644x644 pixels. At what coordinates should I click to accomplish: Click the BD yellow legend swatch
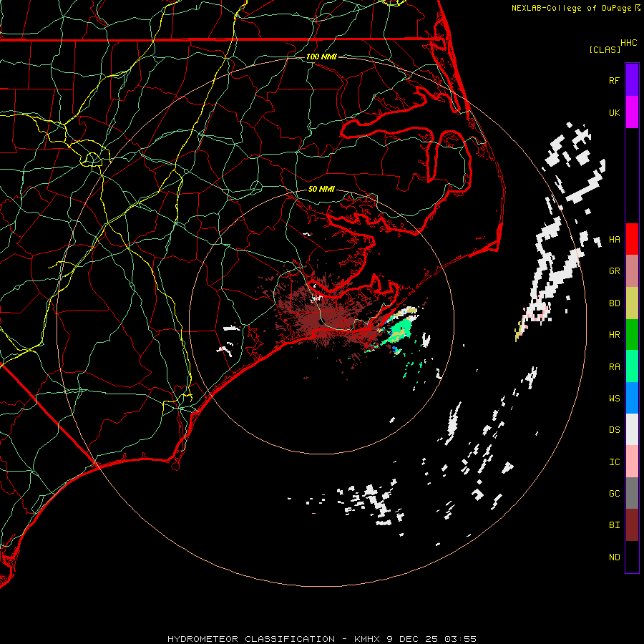632,303
